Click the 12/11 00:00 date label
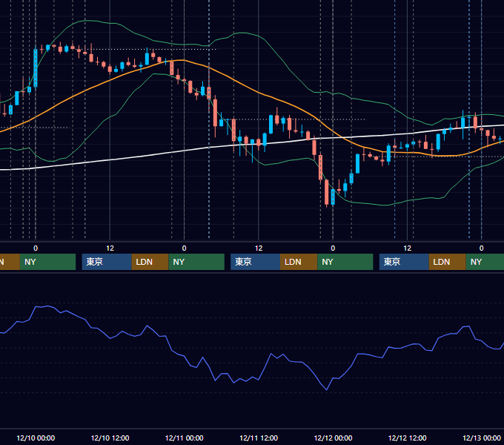Screen dimensions: 504x445 click(x=184, y=438)
